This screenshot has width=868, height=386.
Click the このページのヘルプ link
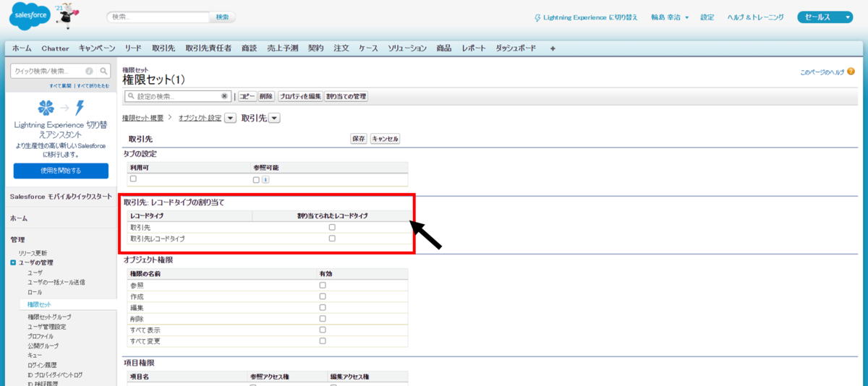click(822, 72)
